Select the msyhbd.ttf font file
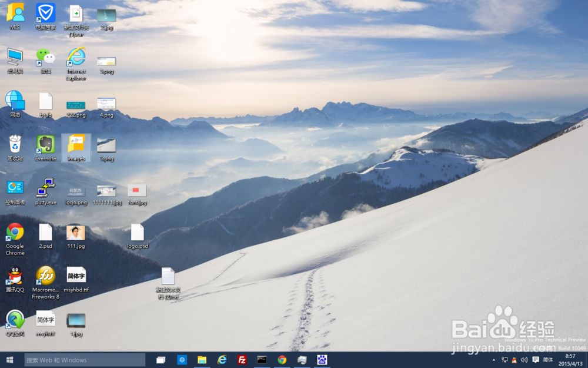Image resolution: width=588 pixels, height=368 pixels. tap(76, 279)
